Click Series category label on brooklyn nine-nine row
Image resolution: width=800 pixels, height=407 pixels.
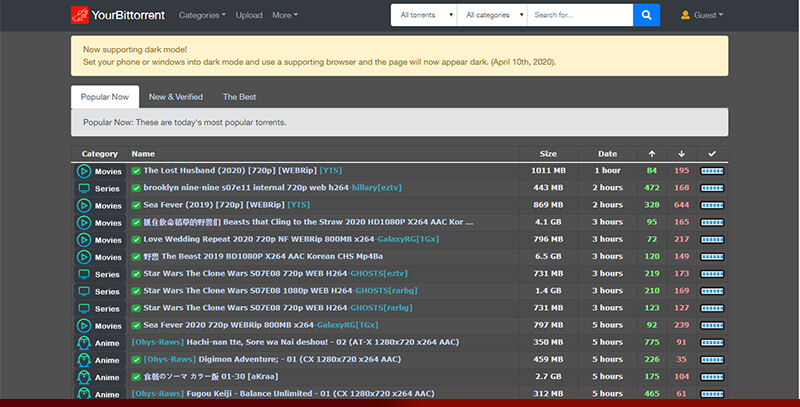[x=107, y=189]
